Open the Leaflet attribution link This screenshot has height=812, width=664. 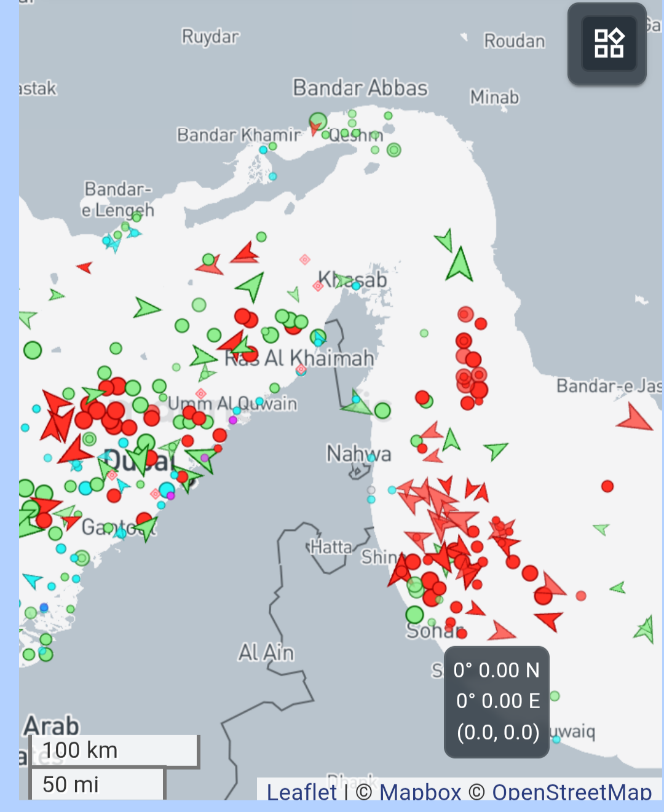(x=301, y=792)
